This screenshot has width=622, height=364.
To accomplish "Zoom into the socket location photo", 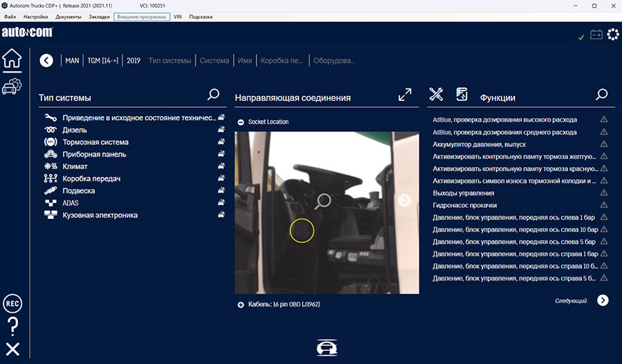I will pyautogui.click(x=322, y=201).
